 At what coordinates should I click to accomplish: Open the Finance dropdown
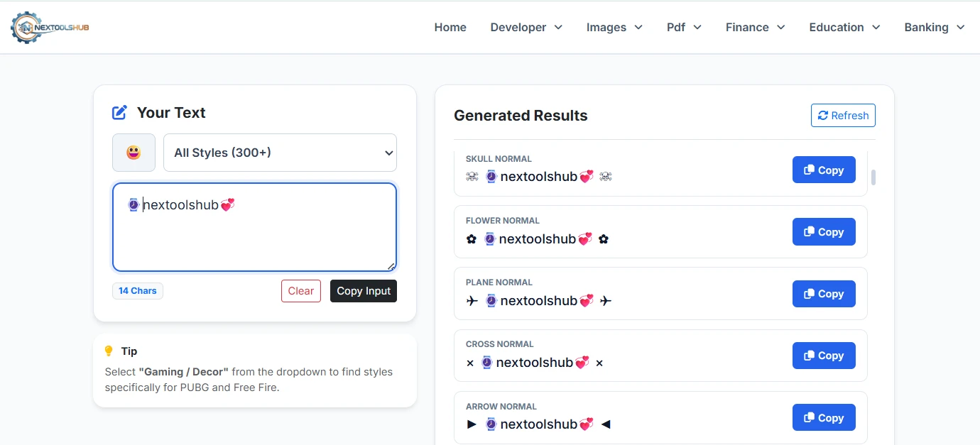click(x=754, y=27)
